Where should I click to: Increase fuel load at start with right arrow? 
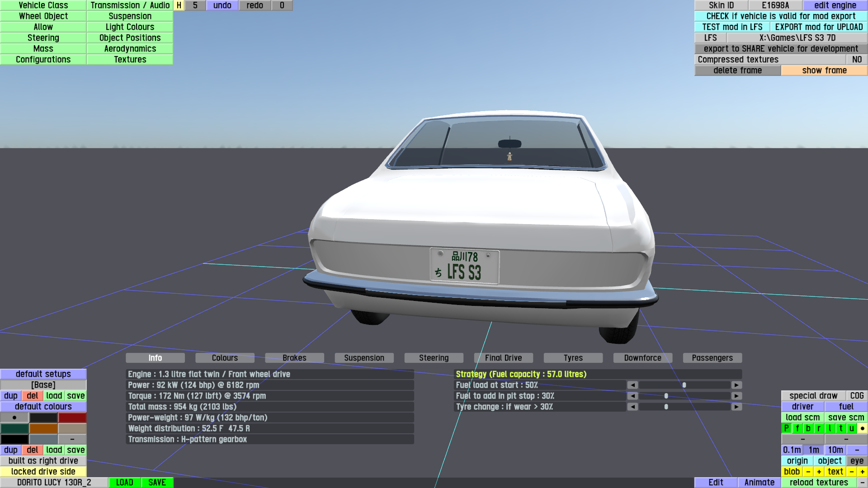[736, 385]
